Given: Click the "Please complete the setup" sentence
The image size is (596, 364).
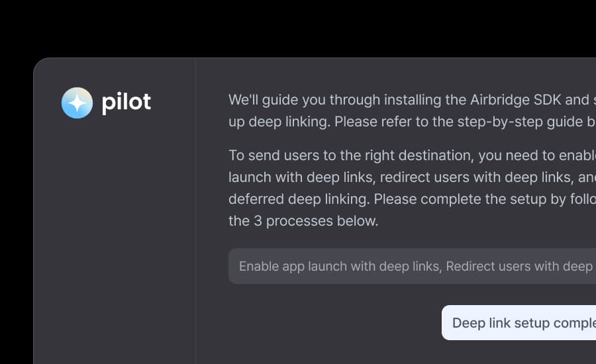Looking at the screenshot, I should [464, 199].
